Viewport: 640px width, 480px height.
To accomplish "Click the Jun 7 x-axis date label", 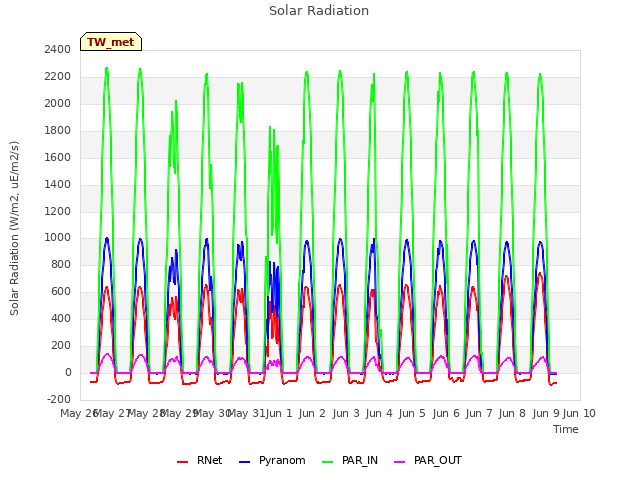I will (479, 413).
